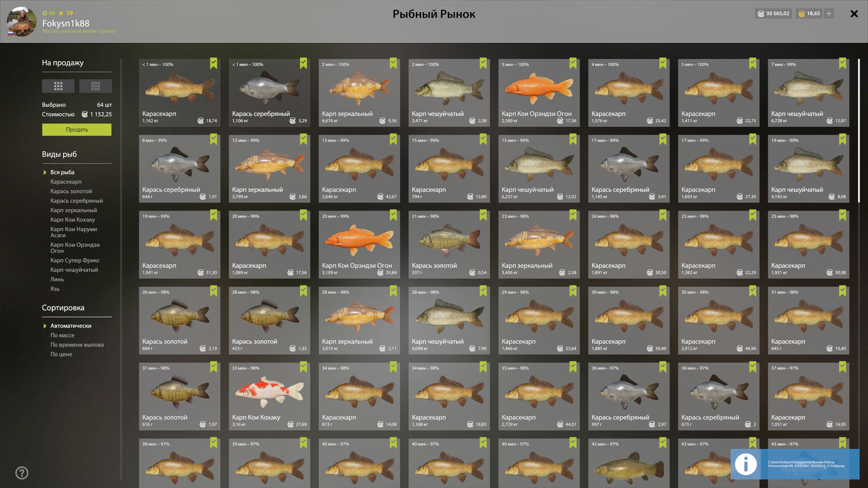Toggle selection flag on Карась серебряный 1,106 кг
The width and height of the screenshot is (868, 488).
coord(303,63)
